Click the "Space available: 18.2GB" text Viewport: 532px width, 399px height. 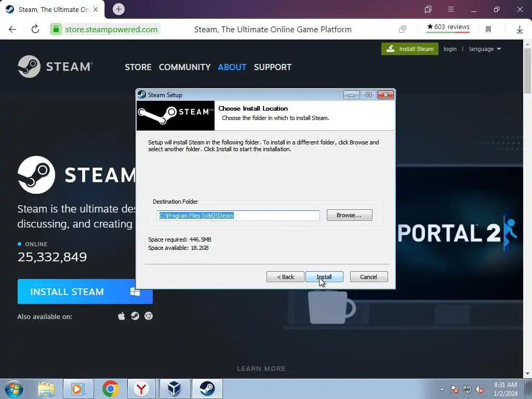click(178, 248)
